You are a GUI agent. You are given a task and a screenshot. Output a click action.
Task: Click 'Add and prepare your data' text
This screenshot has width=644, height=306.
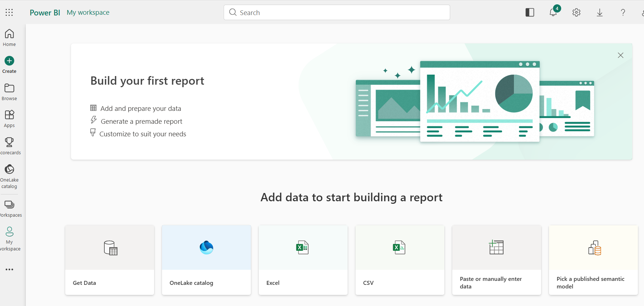pos(141,108)
